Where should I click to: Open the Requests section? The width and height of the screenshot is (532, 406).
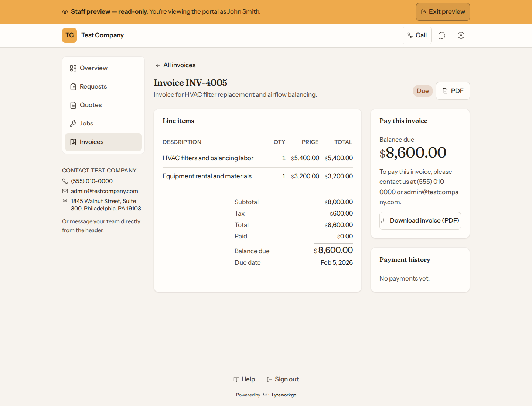103,87
